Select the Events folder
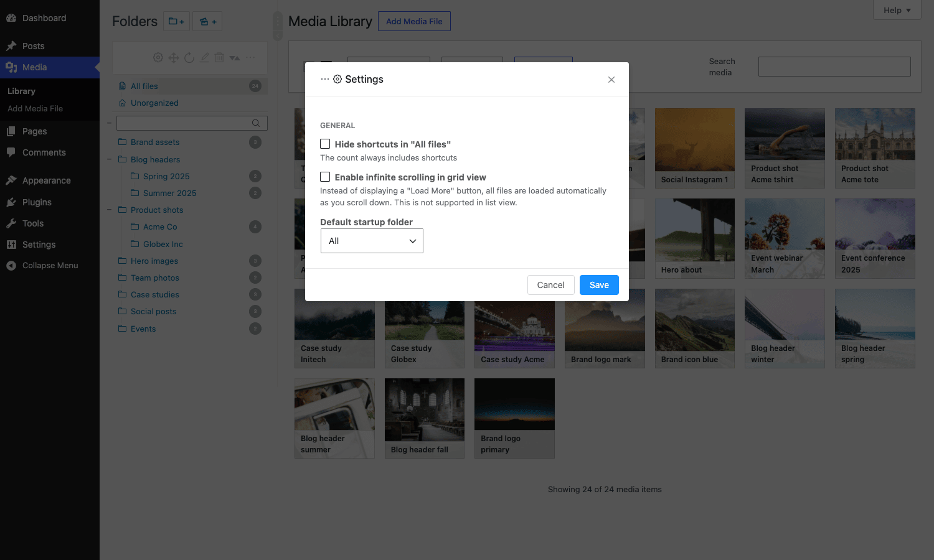Screen dimensions: 934x560 [x=190, y=329]
